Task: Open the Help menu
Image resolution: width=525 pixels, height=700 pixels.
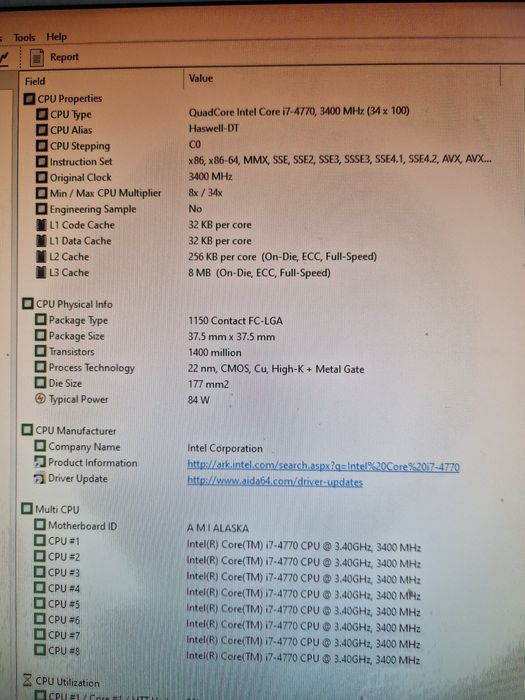Action: tap(56, 37)
